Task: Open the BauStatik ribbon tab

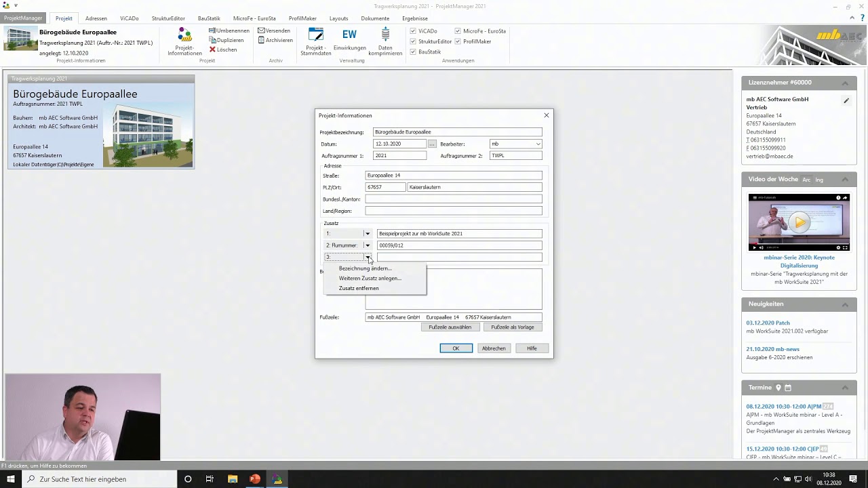Action: click(x=209, y=18)
